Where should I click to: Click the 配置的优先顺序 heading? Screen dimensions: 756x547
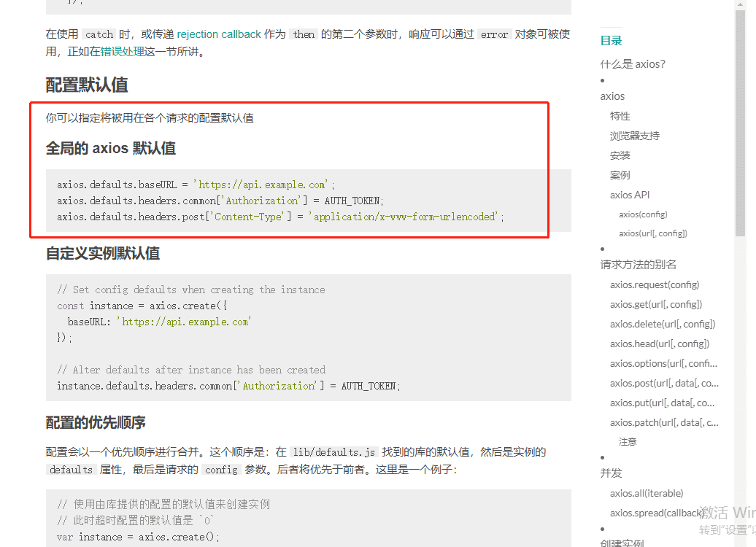(x=96, y=423)
